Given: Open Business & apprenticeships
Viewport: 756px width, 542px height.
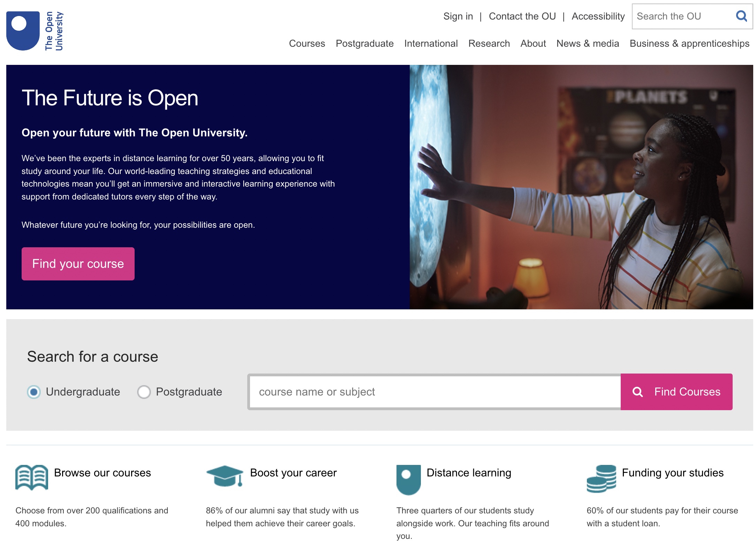Looking at the screenshot, I should pyautogui.click(x=689, y=44).
